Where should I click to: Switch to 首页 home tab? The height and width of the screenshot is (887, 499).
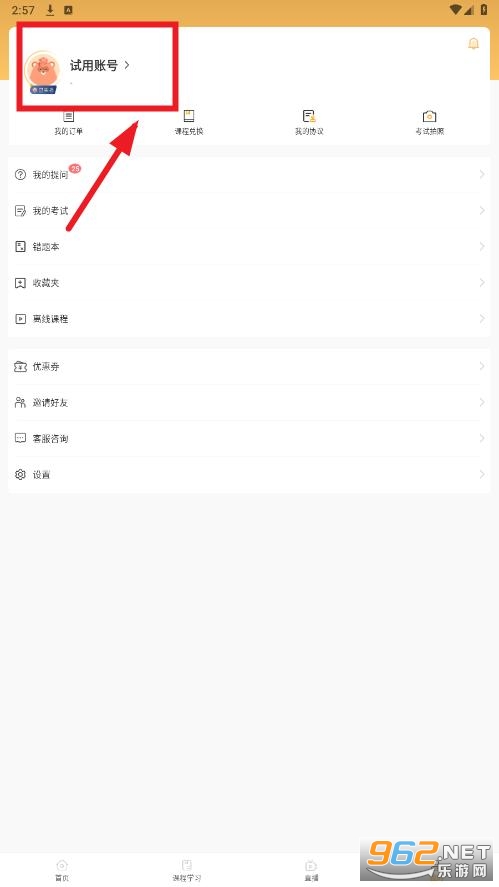tap(62, 870)
